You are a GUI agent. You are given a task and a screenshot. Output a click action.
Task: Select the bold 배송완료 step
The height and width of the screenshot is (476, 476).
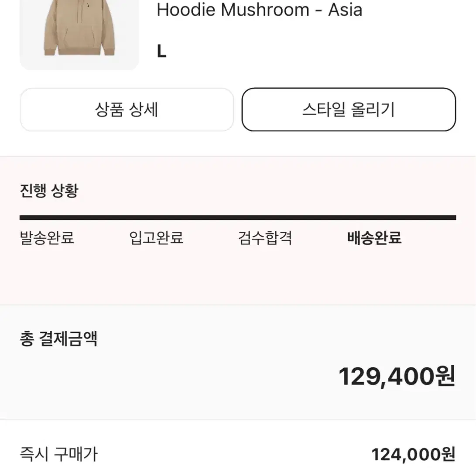[374, 238]
